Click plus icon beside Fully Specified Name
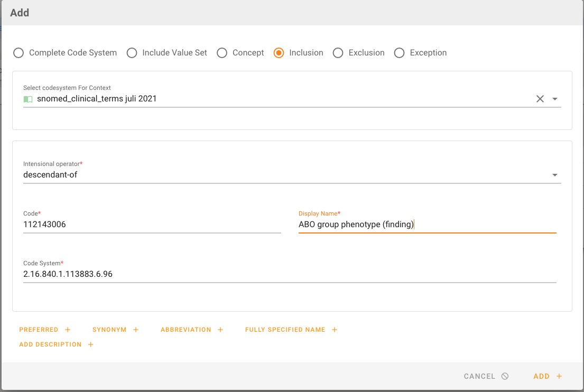This screenshot has width=584, height=392. (335, 330)
